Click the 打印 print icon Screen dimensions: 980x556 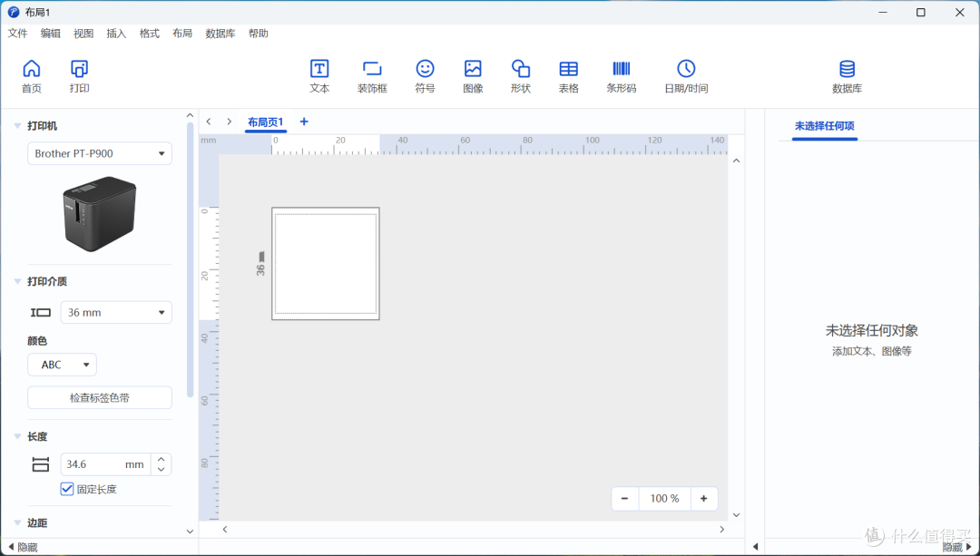(79, 76)
